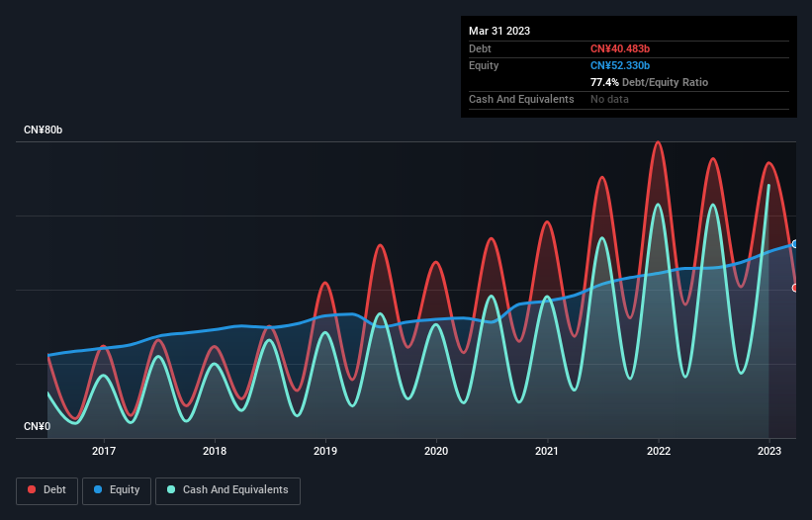This screenshot has height=520, width=812.
Task: Click the CN¥40.483b debt value in tooltip
Action: [x=620, y=48]
